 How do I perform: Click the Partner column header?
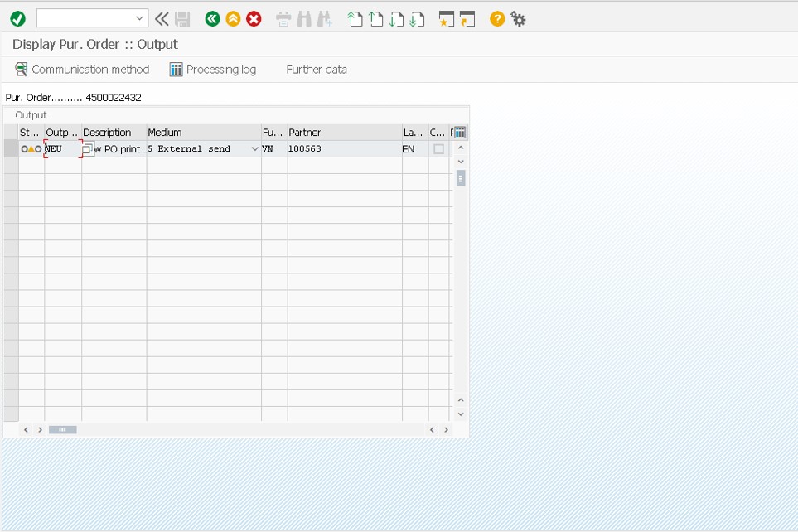pos(345,133)
